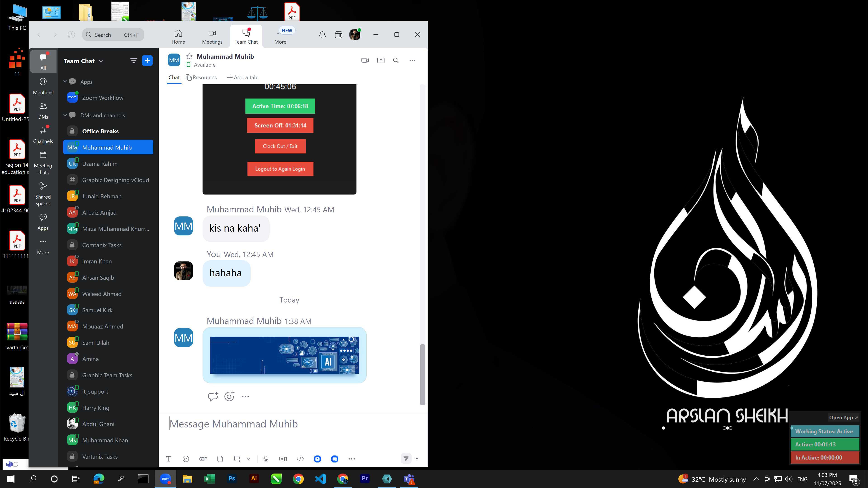Open send options dropdown arrow
The image size is (868, 488).
click(417, 458)
